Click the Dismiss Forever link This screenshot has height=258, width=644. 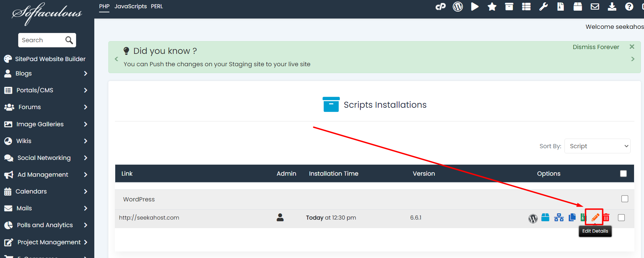pyautogui.click(x=596, y=47)
